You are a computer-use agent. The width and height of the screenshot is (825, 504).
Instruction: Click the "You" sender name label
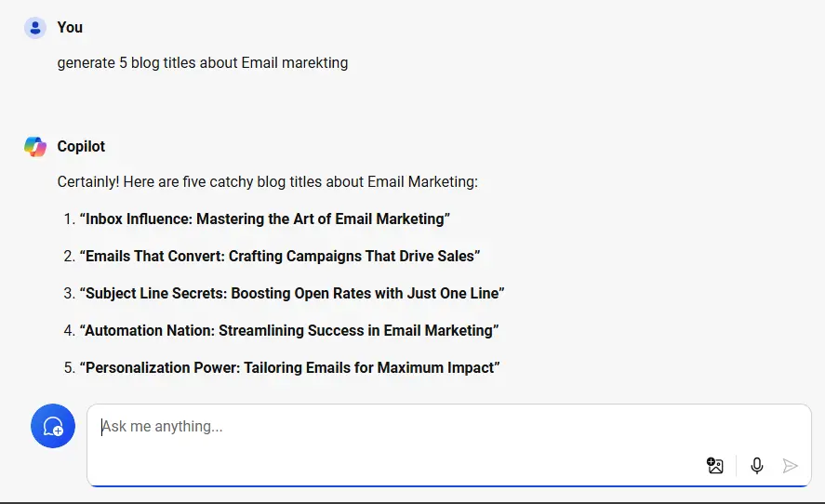[70, 28]
